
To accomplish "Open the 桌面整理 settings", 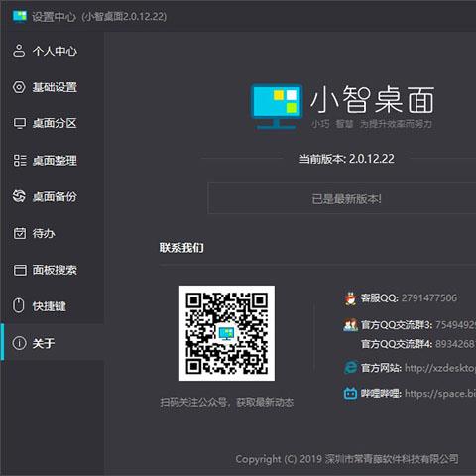I will (x=53, y=161).
